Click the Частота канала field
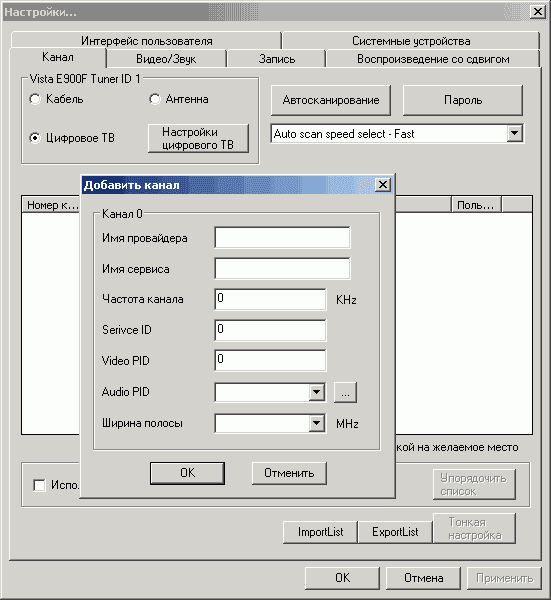The image size is (551, 600). (270, 299)
